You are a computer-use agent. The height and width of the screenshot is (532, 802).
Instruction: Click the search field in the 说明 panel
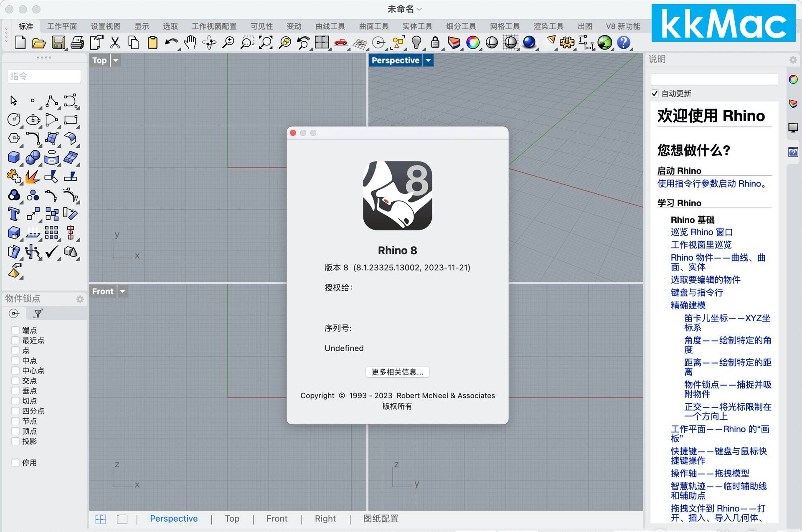pyautogui.click(x=714, y=79)
